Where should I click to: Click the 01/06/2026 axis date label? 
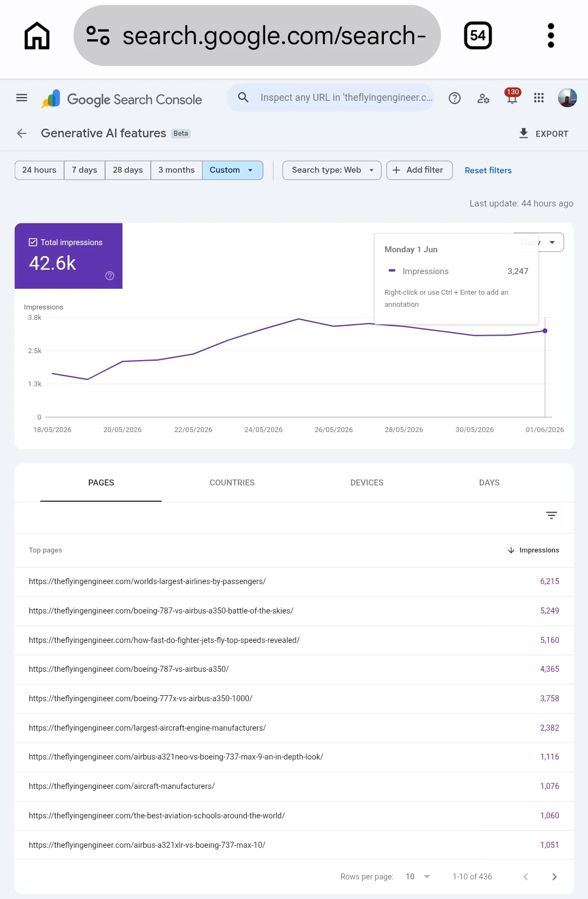pos(544,430)
